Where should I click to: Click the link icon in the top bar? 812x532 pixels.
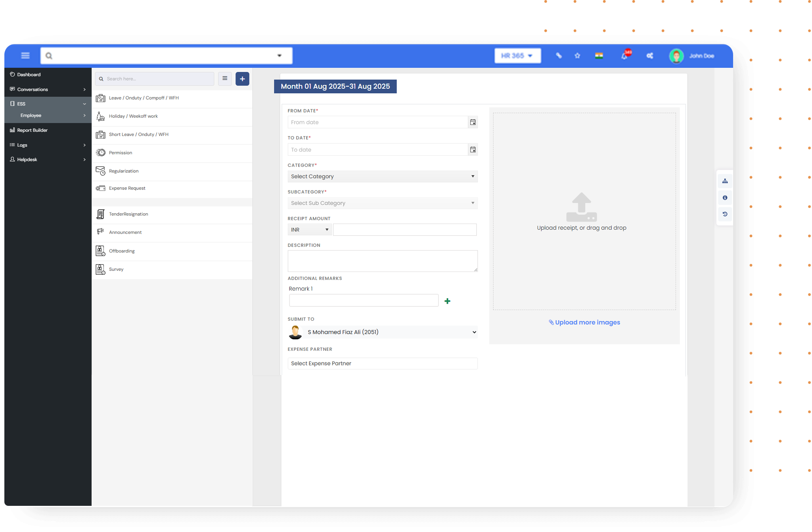point(559,55)
